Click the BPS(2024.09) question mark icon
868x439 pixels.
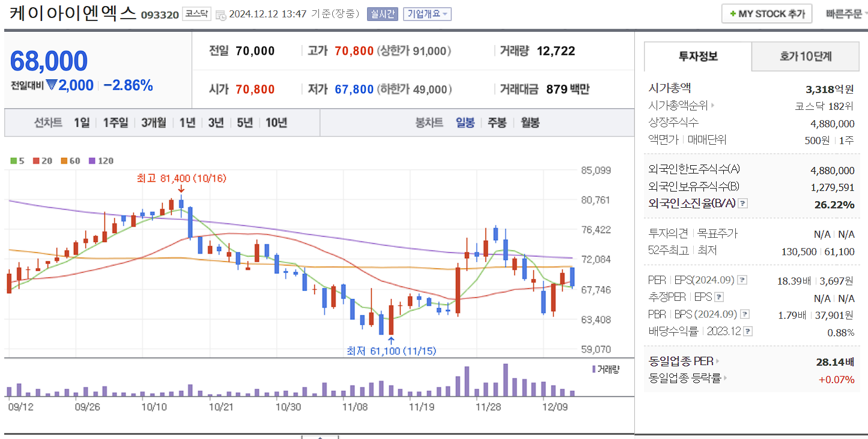coord(746,313)
